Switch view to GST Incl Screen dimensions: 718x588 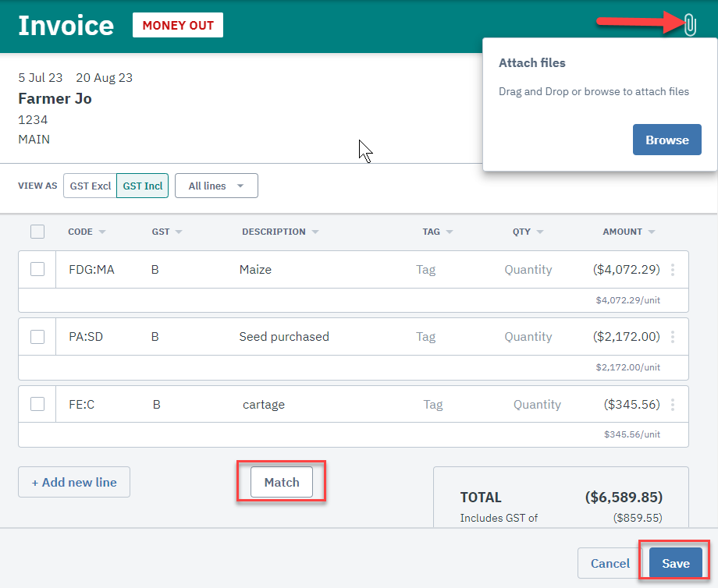point(141,186)
